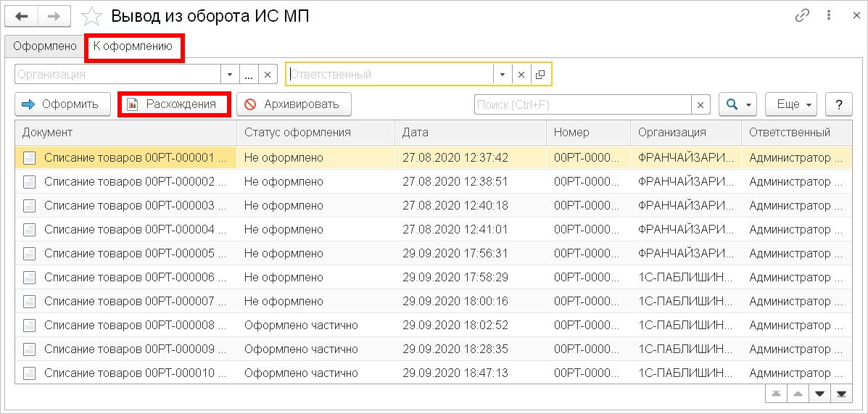The width and height of the screenshot is (868, 414).
Task: Switch to the К оформлению tab
Action: [x=133, y=46]
